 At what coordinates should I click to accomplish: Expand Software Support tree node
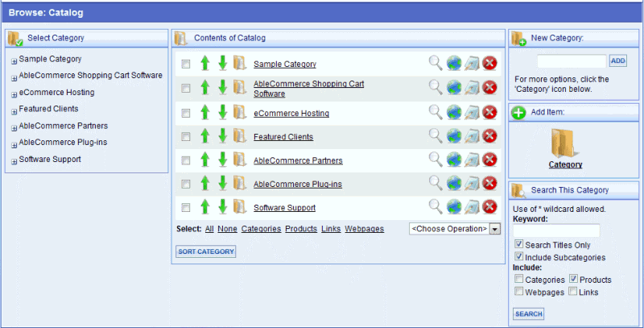pyautogui.click(x=14, y=162)
